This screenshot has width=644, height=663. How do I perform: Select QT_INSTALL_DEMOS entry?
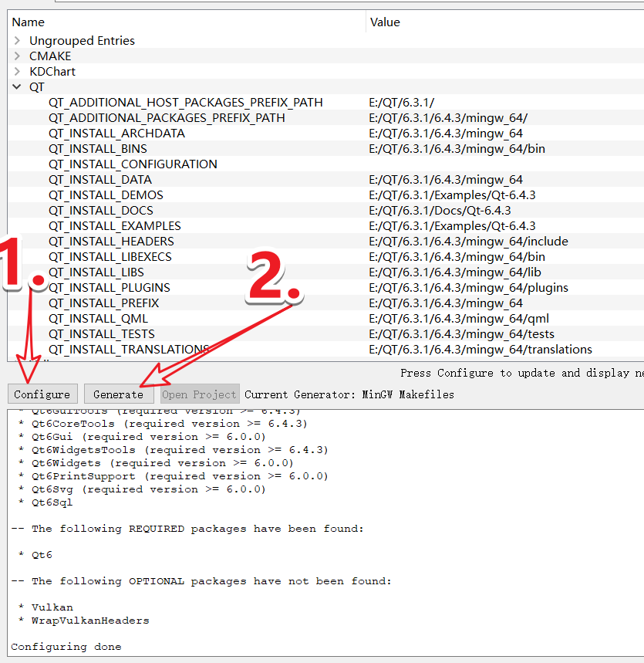[x=106, y=195]
